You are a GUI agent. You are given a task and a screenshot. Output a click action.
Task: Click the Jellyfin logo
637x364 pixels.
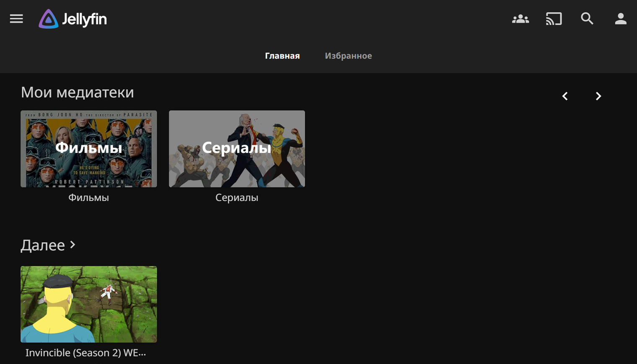click(x=73, y=19)
